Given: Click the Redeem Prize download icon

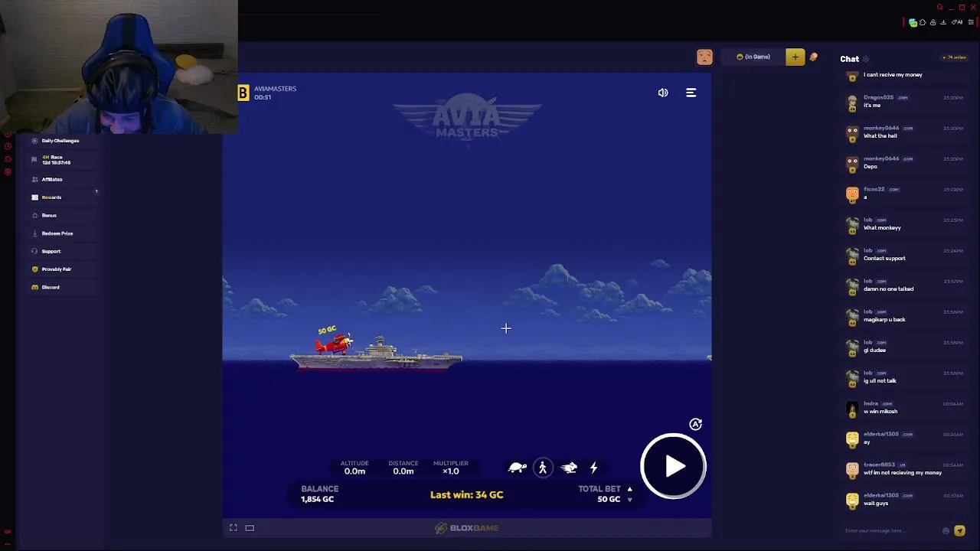Looking at the screenshot, I should tap(34, 233).
